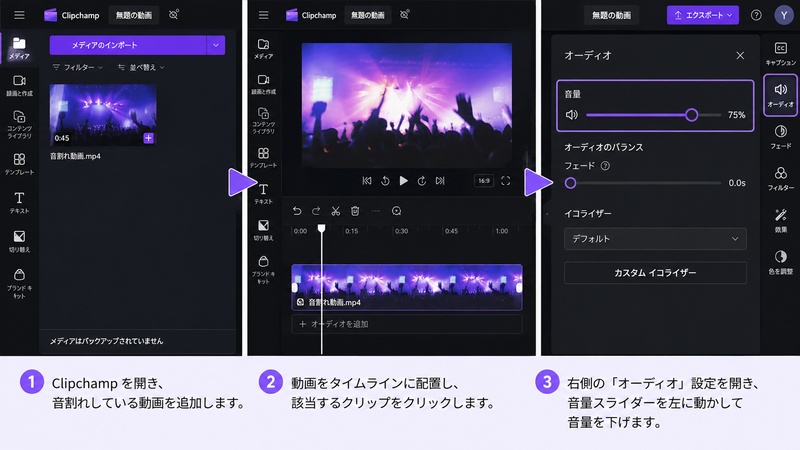This screenshot has height=450, width=800.
Task: Open 録画と作成 in left panel sidebar
Action: point(19,85)
